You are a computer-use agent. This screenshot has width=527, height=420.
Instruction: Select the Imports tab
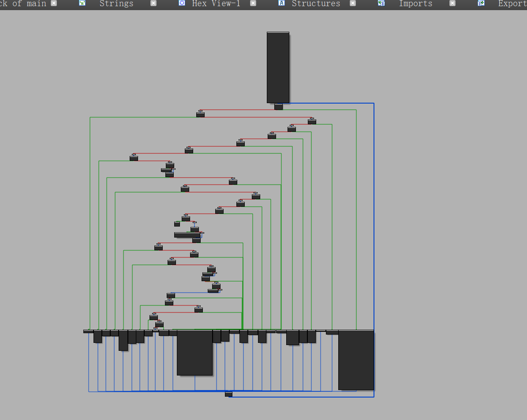(415, 4)
